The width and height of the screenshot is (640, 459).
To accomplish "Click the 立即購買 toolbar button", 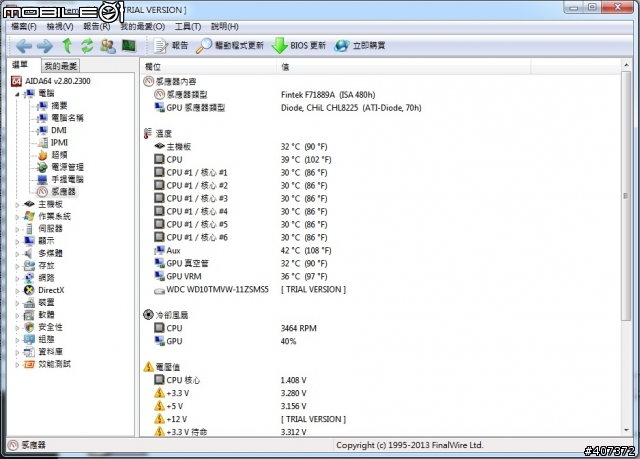I will [360, 45].
